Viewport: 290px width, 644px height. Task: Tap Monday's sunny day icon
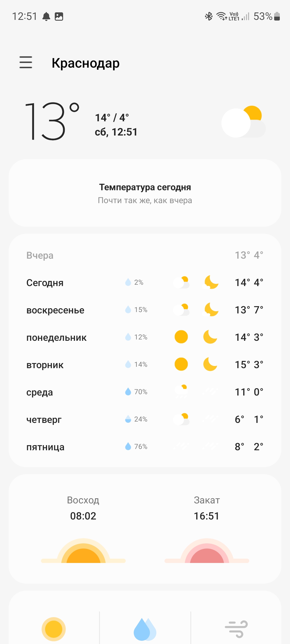181,337
